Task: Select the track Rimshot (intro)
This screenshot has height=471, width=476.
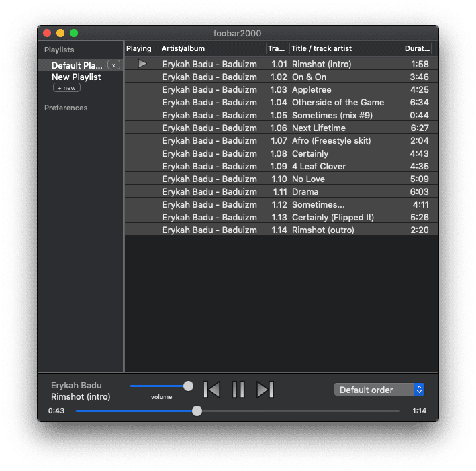Action: 281,64
